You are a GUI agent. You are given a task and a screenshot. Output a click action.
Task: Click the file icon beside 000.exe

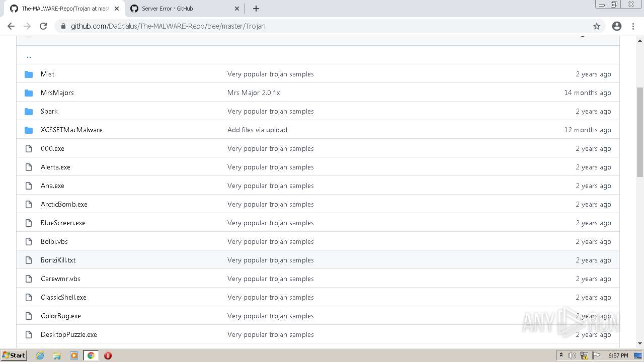(x=29, y=148)
